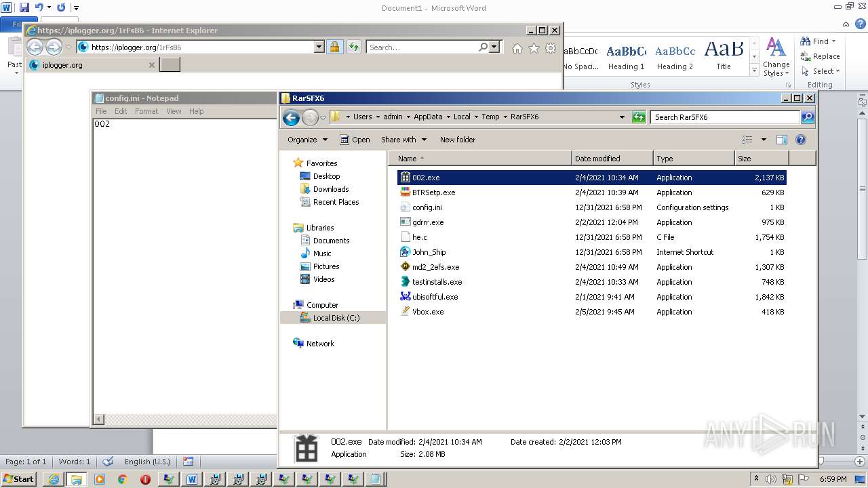Screen dimensions: 868x488
Task: Open the IE search provider dropdown arrow
Action: coord(494,47)
